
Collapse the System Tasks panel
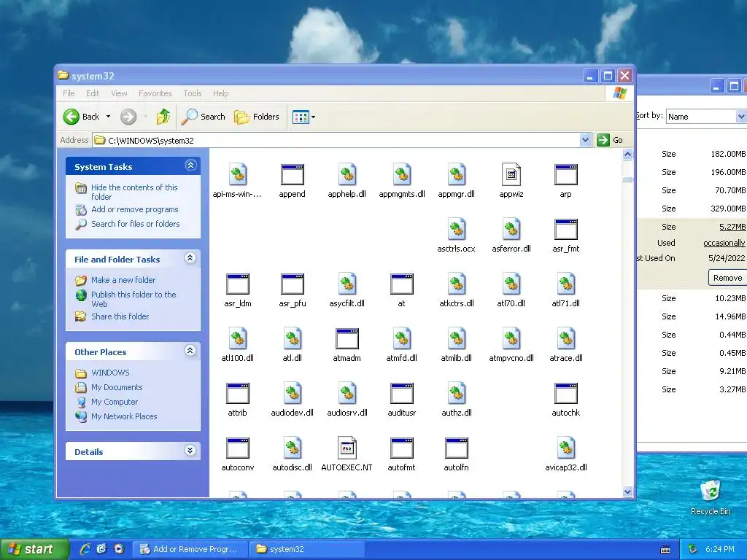click(190, 166)
